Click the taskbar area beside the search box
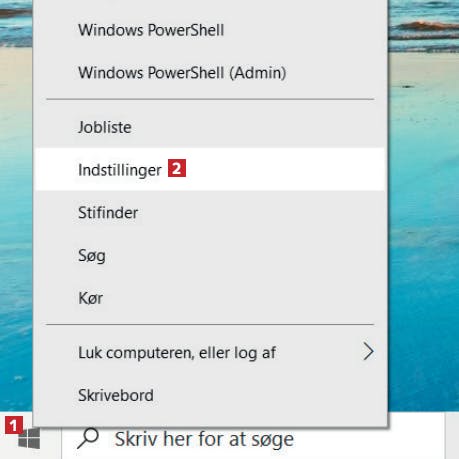This screenshot has height=459, width=459. [452, 436]
